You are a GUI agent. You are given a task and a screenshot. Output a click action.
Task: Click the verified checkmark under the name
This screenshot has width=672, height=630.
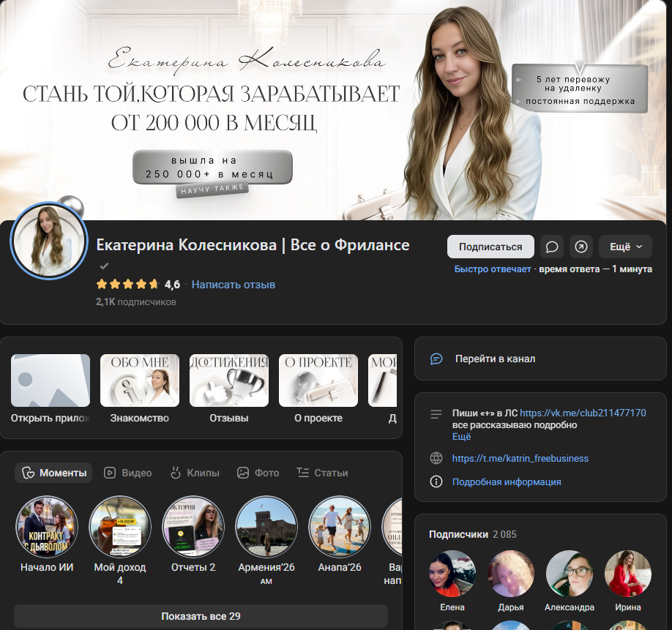[104, 266]
